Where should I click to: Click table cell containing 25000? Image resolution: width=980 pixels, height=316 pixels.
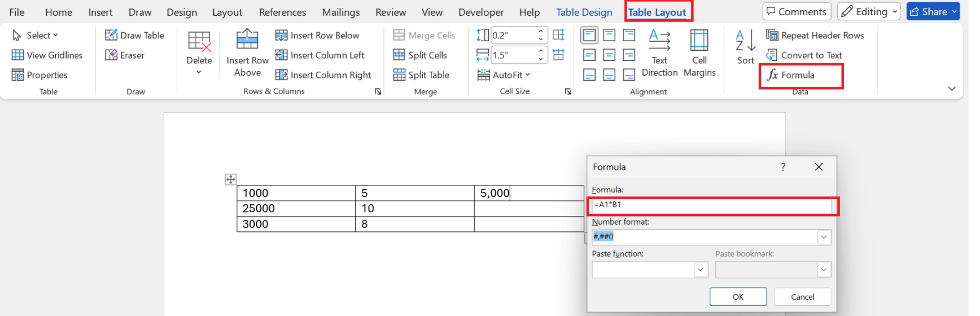296,209
